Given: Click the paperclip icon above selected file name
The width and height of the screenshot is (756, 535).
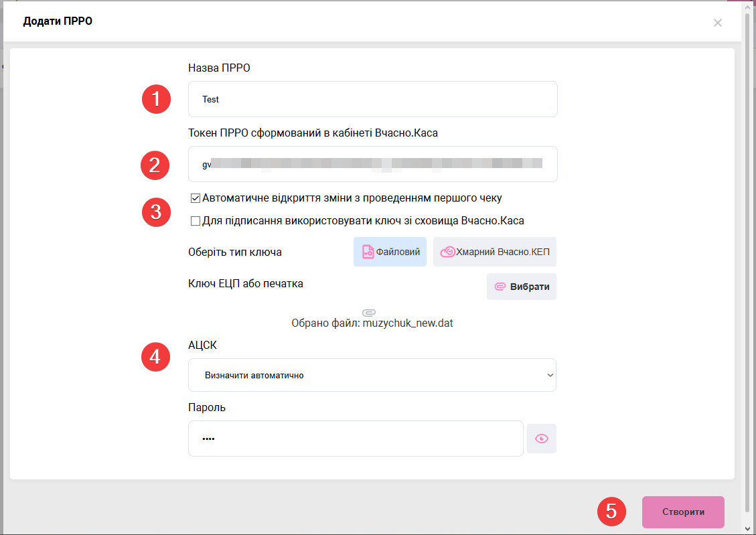Looking at the screenshot, I should click(369, 313).
